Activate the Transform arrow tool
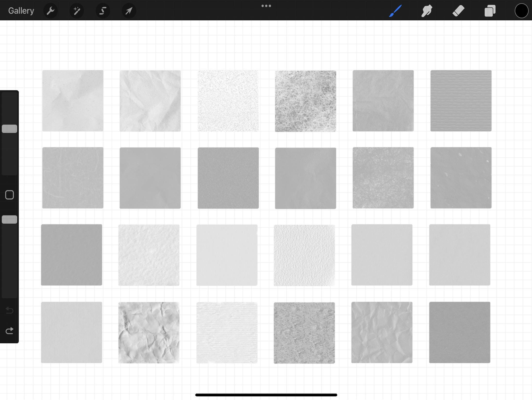The width and height of the screenshot is (532, 400). point(129,11)
